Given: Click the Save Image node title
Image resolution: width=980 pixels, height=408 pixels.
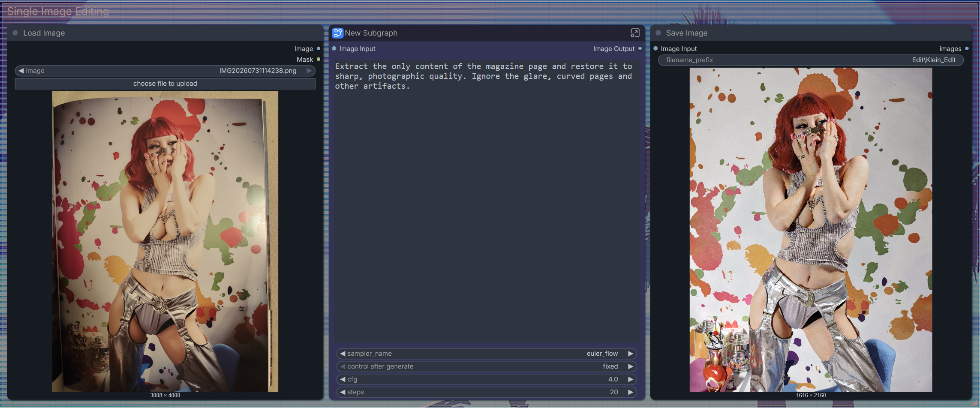Looking at the screenshot, I should [x=687, y=33].
